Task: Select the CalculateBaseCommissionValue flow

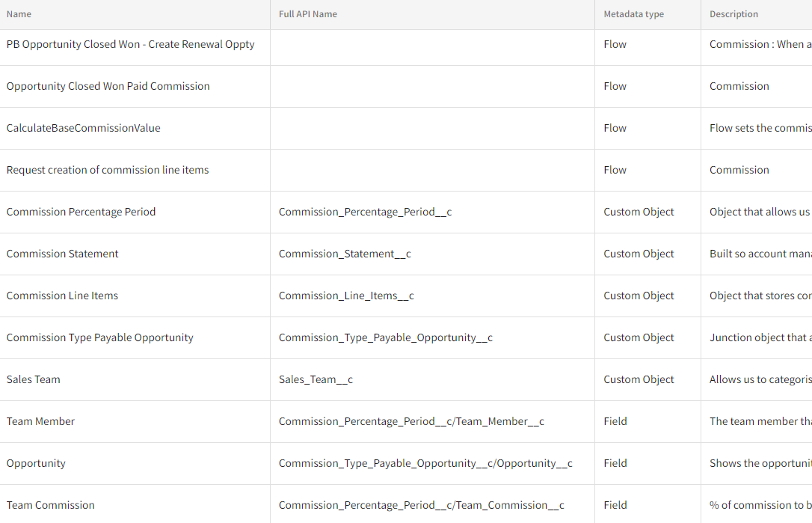Action: click(84, 128)
